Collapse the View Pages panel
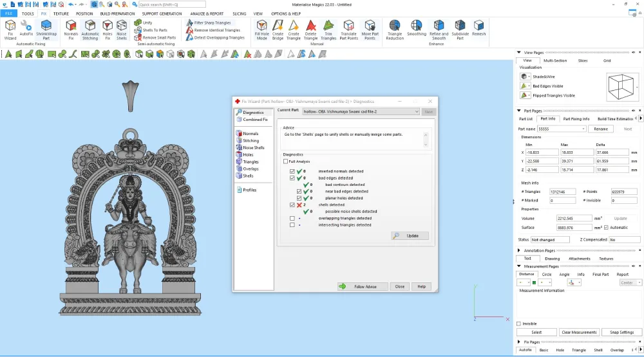The width and height of the screenshot is (644, 357). [518, 53]
